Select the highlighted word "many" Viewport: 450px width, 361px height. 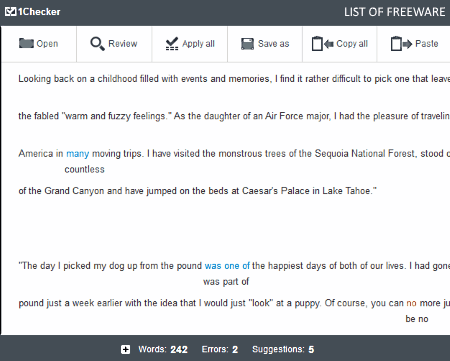78,154
